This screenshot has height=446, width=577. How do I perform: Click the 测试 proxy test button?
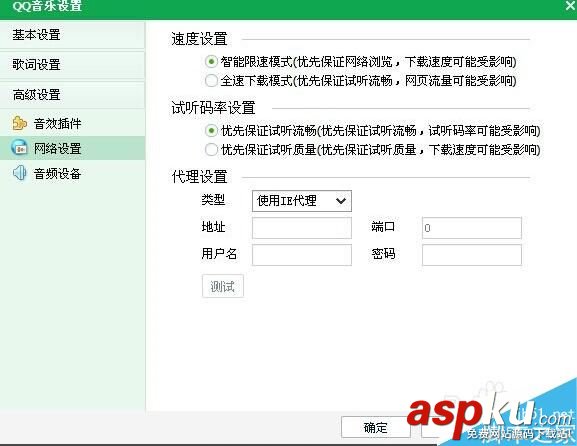(223, 286)
